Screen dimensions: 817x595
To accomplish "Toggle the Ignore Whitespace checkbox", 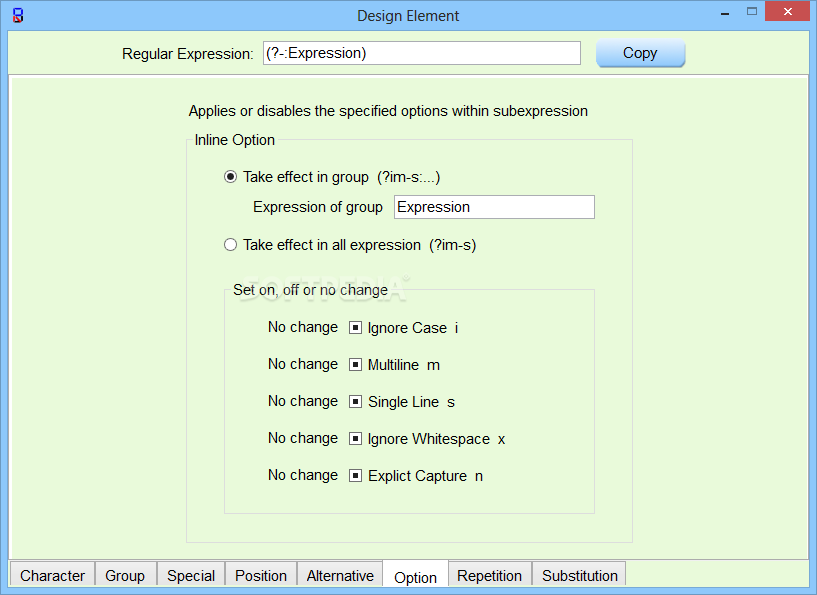I will pyautogui.click(x=355, y=439).
